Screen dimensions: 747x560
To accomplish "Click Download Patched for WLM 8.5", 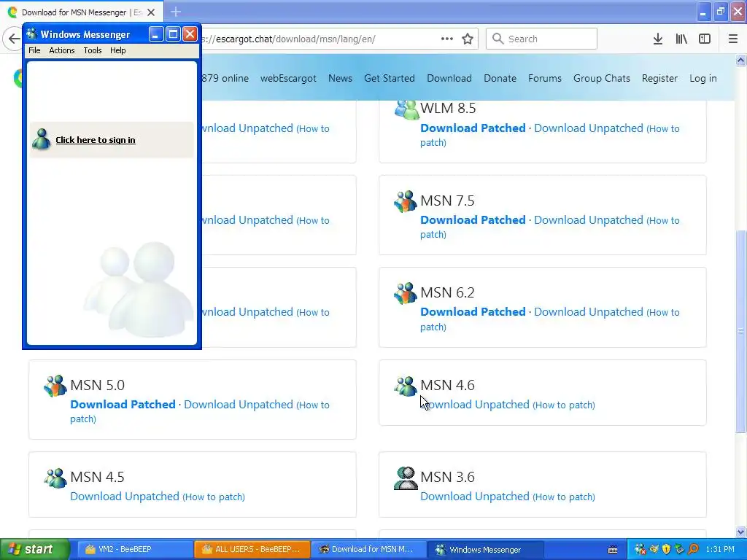I will coord(473,128).
